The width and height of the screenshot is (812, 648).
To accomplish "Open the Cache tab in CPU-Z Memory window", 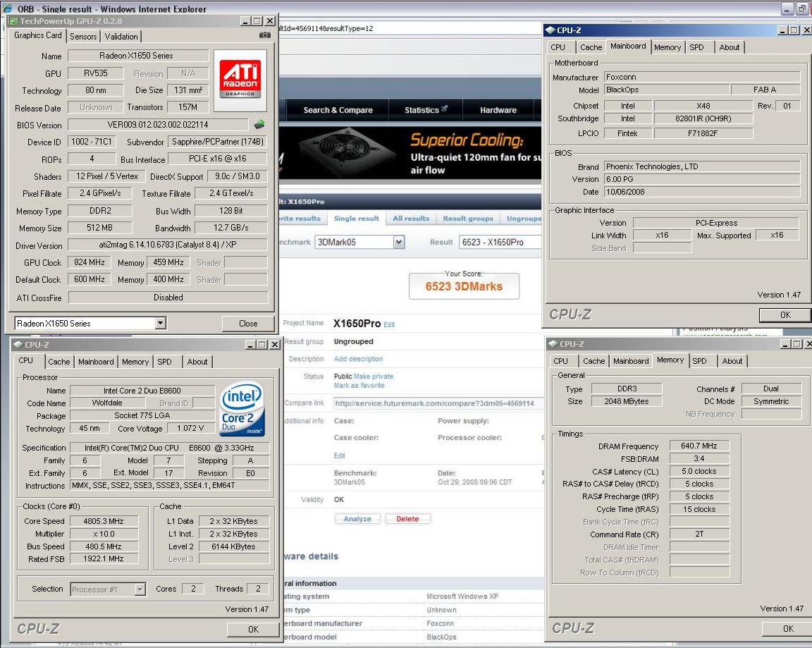I will pos(593,361).
